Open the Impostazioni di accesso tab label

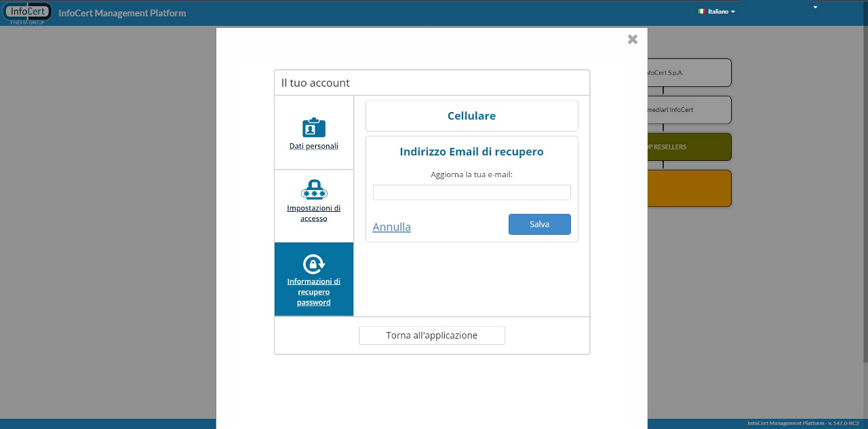[313, 213]
